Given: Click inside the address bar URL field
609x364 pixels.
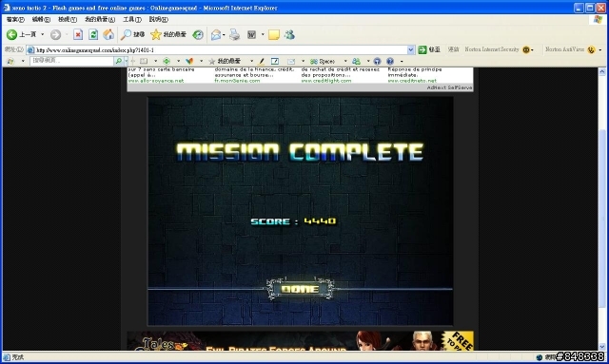Looking at the screenshot, I should coord(222,50).
